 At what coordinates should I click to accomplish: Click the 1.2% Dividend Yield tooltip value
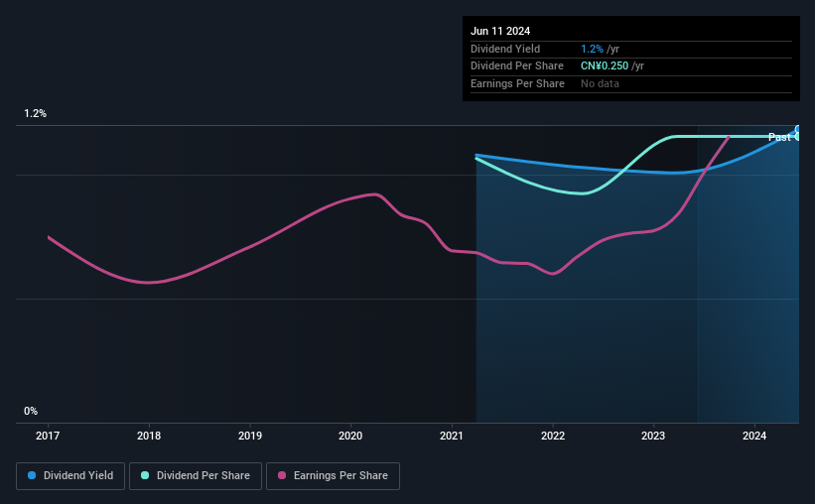pyautogui.click(x=590, y=49)
